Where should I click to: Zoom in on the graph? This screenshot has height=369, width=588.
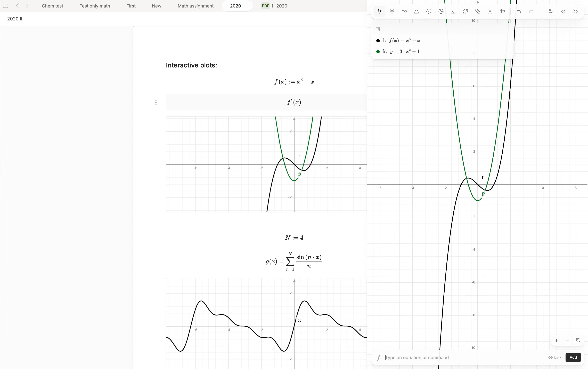(x=557, y=340)
